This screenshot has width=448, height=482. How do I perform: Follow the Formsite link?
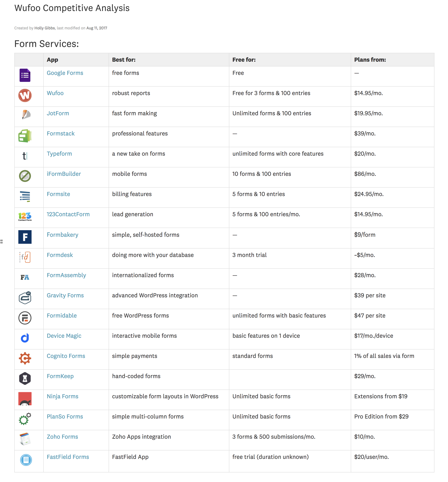[x=58, y=194]
